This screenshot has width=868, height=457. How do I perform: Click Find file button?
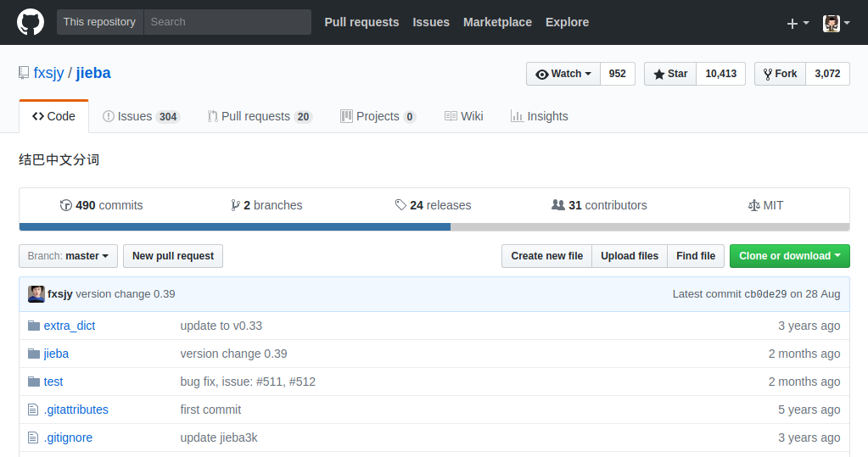[696, 256]
